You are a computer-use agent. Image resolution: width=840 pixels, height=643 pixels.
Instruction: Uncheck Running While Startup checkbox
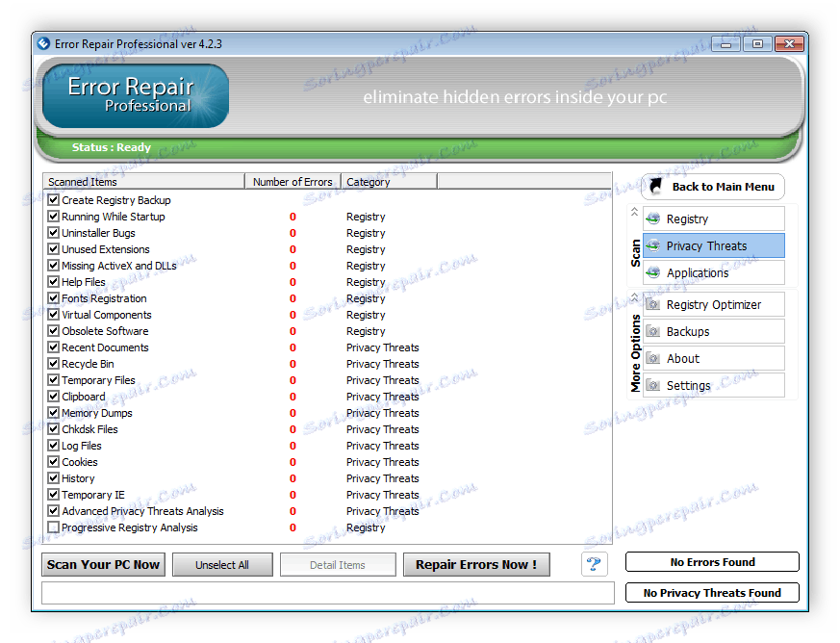click(x=53, y=217)
